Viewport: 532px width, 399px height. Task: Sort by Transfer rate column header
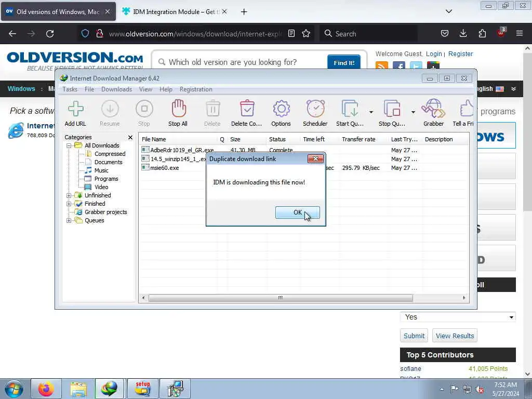[x=363, y=139]
